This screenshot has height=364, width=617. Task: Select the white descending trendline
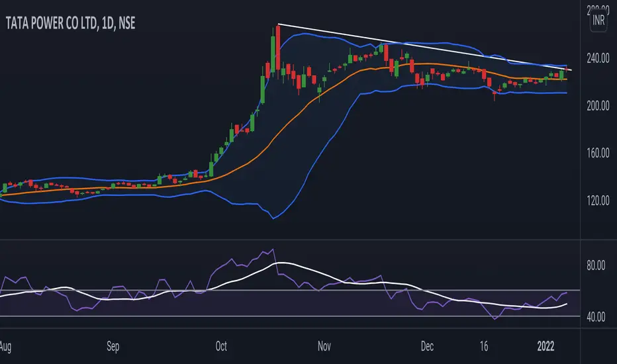pos(424,47)
